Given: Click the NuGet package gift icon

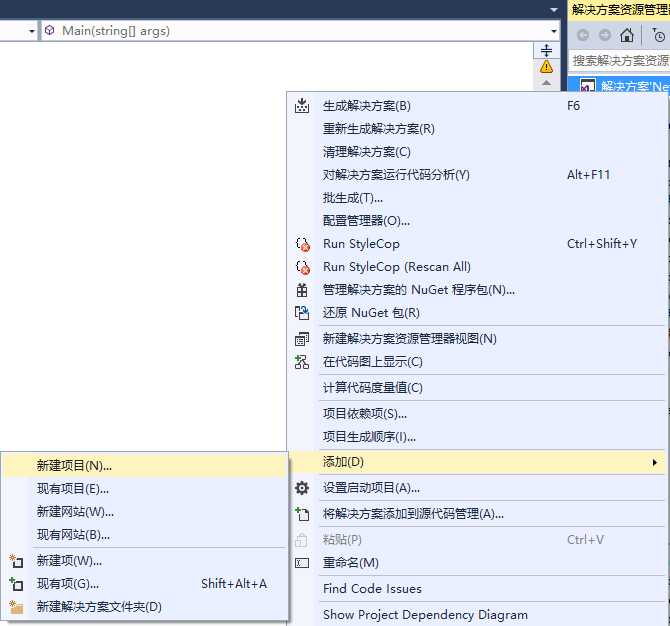Looking at the screenshot, I should [302, 290].
